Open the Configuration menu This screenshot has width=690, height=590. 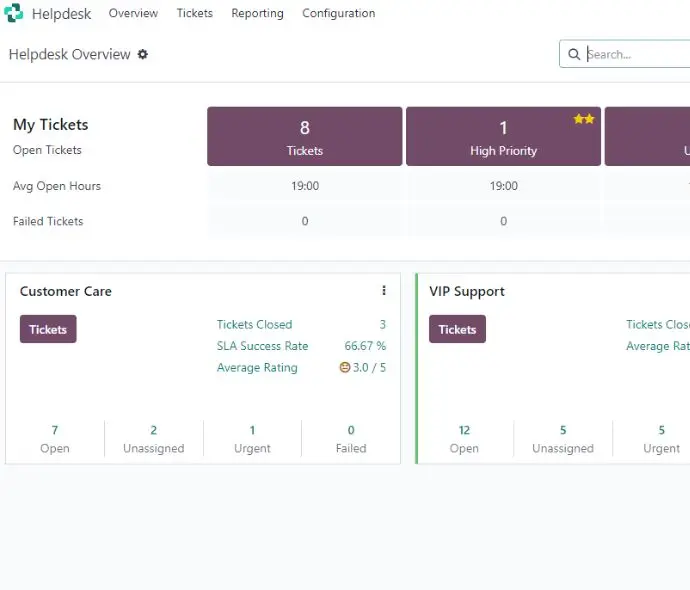pyautogui.click(x=338, y=13)
